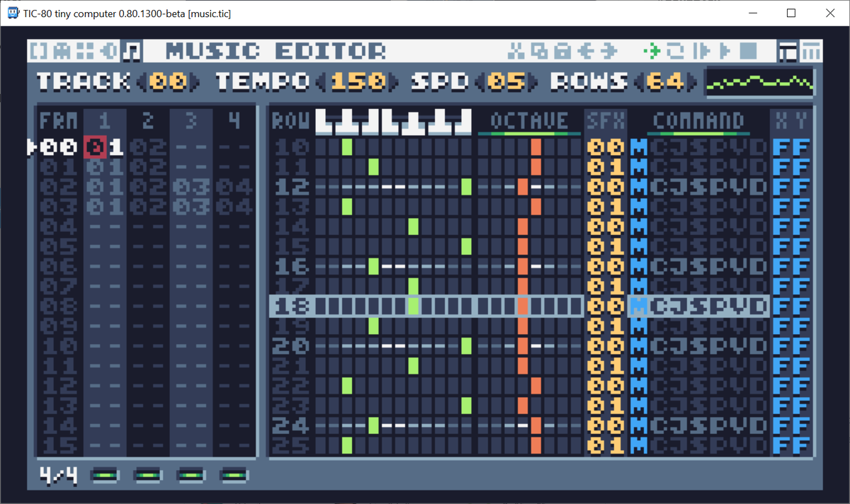850x504 pixels.
Task: Click the undo left-arrow icon
Action: (586, 51)
